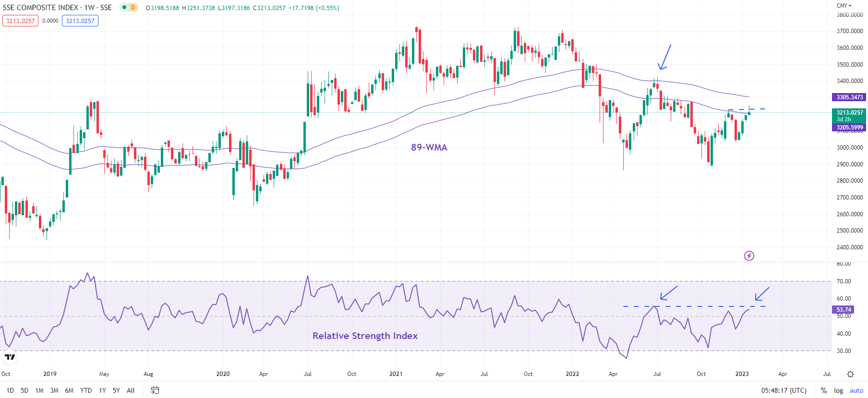Click the 05:48:17 (UTC) timezone clock
This screenshot has height=398, width=868.
tap(784, 390)
